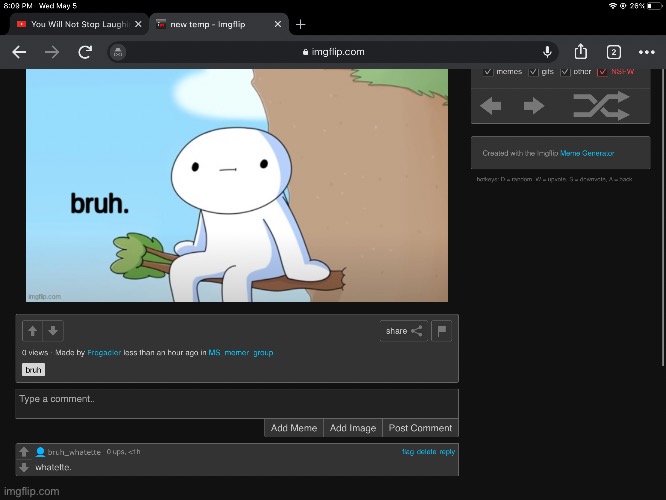The width and height of the screenshot is (666, 500).
Task: Open the Meme Generator link
Action: pyautogui.click(x=587, y=153)
